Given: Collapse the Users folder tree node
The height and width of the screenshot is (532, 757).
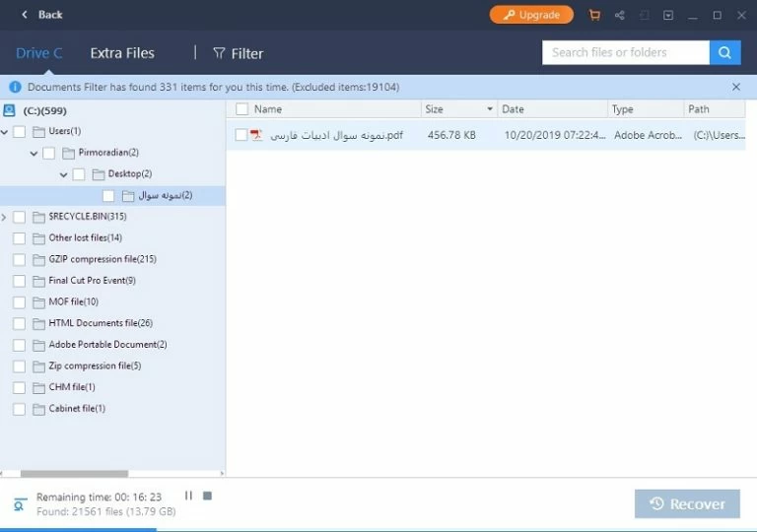Looking at the screenshot, I should [x=5, y=131].
